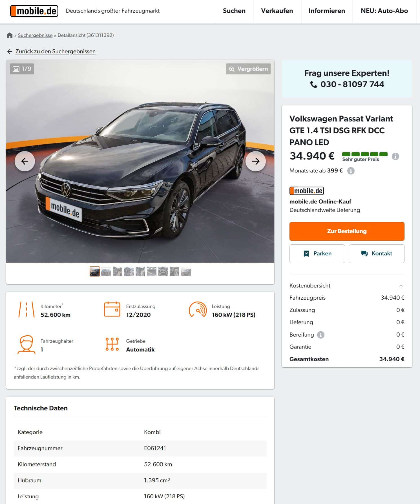
Task: Open info icon beside Monatsrate ab 399 €
Action: point(351,171)
